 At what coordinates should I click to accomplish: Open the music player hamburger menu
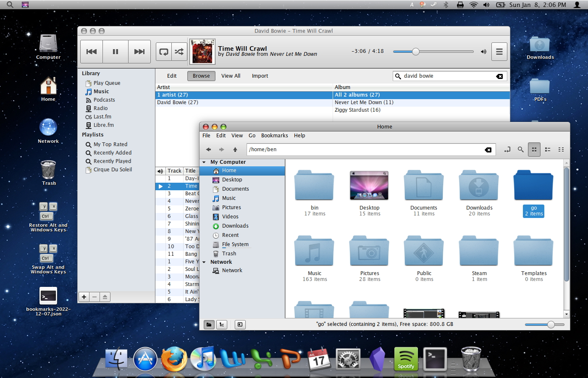pyautogui.click(x=499, y=52)
